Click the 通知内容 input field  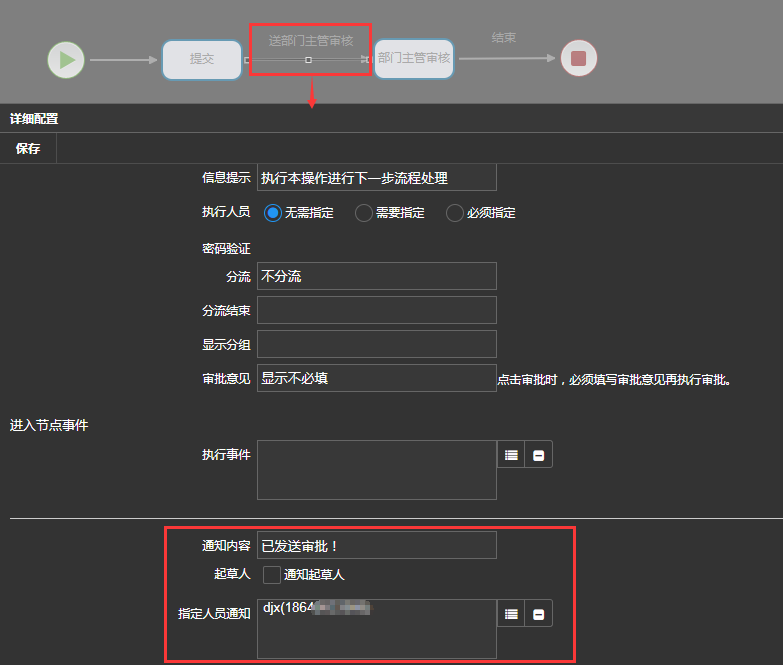(x=376, y=545)
